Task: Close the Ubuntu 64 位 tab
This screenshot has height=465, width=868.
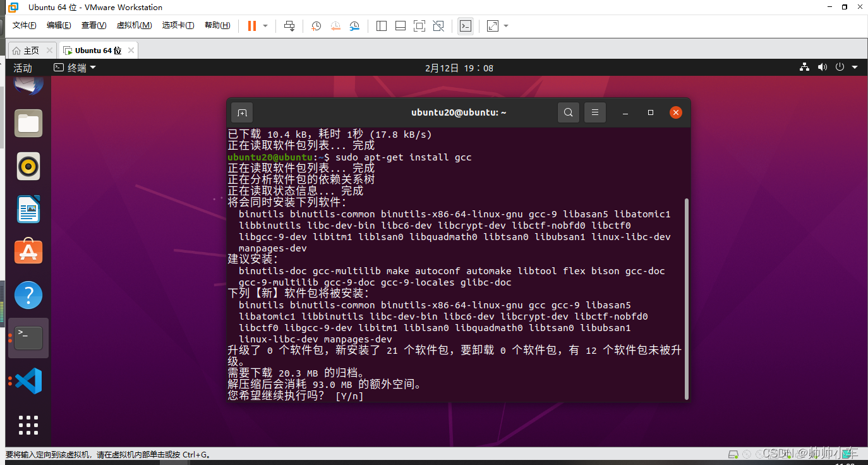Action: (x=131, y=51)
